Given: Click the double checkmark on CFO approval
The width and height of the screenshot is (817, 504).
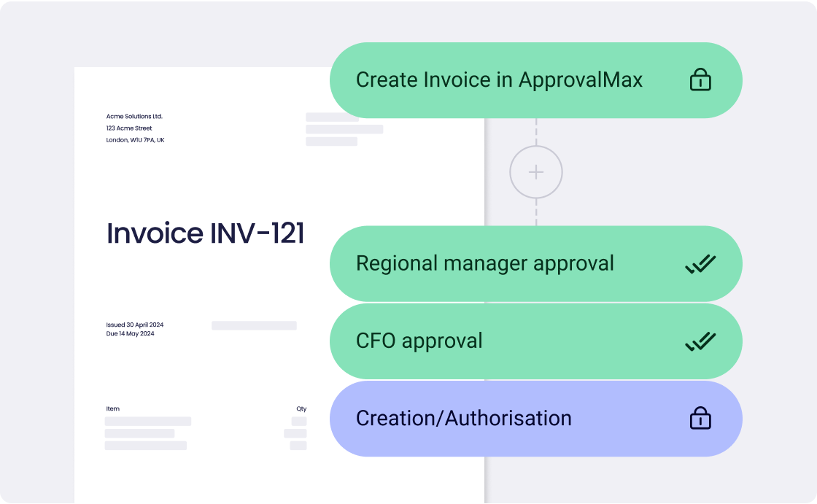Looking at the screenshot, I should (x=700, y=341).
